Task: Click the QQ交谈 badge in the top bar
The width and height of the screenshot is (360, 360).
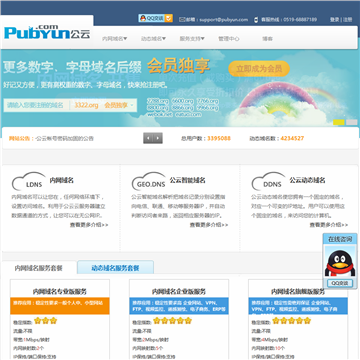Action: point(156,18)
